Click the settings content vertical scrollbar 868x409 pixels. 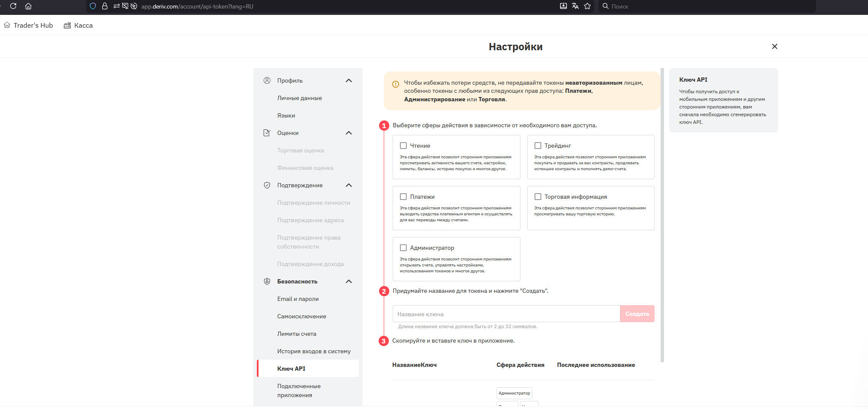pyautogui.click(x=662, y=215)
